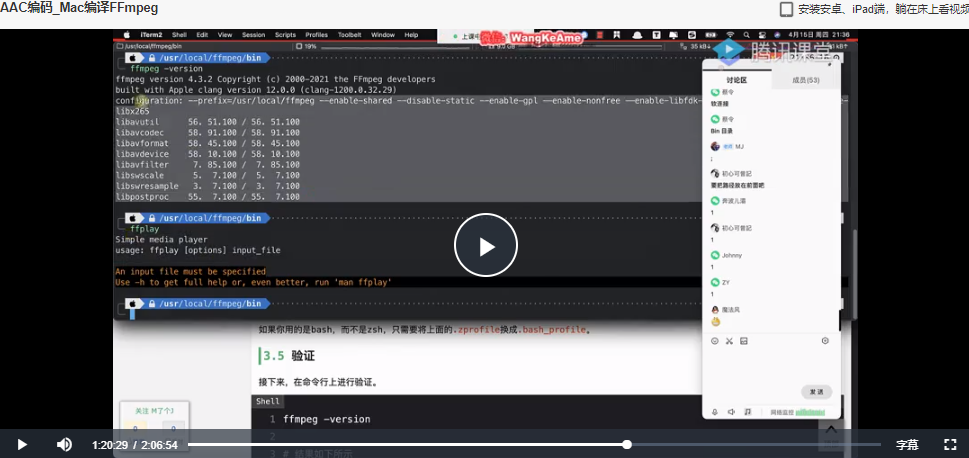The width and height of the screenshot is (969, 458).
Task: Click the 'Bin 目录' chat message
Action: (721, 131)
